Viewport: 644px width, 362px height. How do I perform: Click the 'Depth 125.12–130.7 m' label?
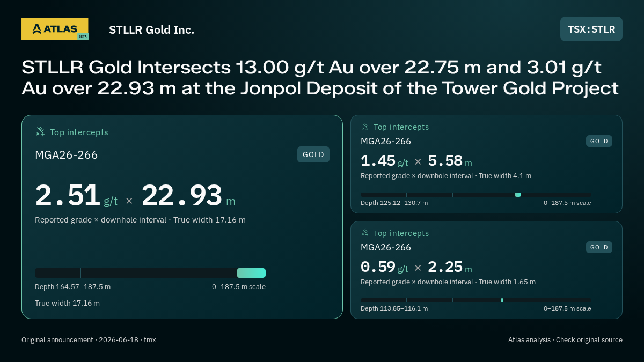[x=394, y=203]
